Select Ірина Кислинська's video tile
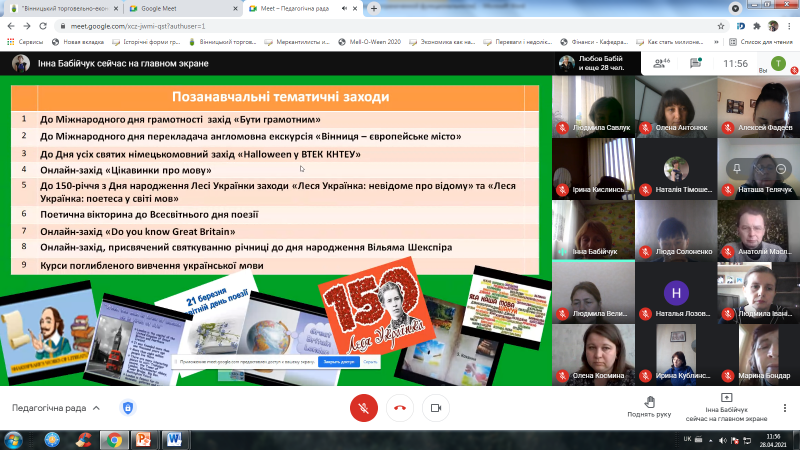This screenshot has height=450, width=800. (593, 168)
